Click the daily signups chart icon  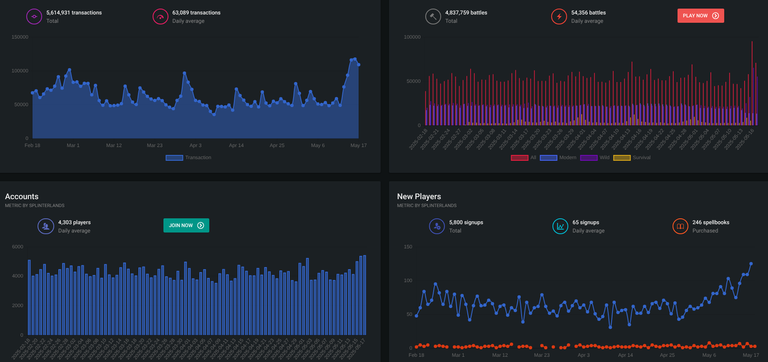(x=560, y=226)
